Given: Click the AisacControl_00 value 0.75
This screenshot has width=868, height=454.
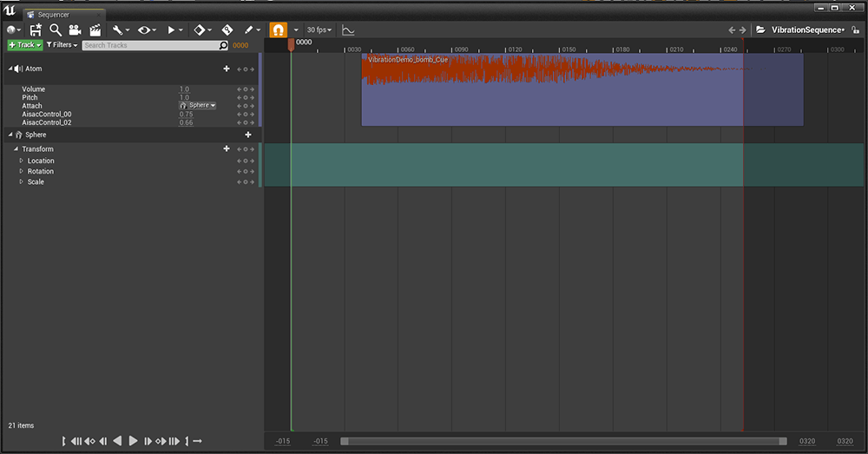Looking at the screenshot, I should pos(186,114).
